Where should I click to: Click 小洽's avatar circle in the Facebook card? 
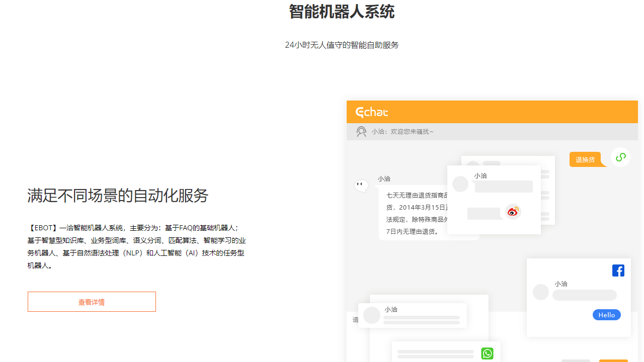[x=541, y=292]
